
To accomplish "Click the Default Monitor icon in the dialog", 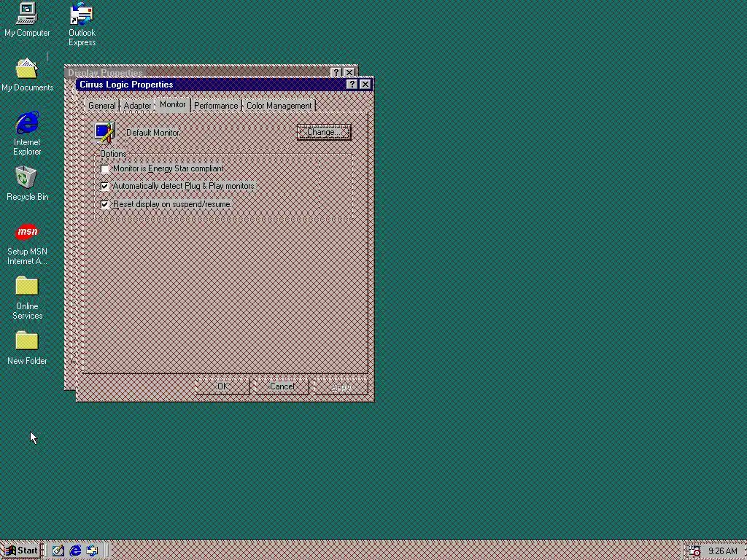I will coord(104,133).
